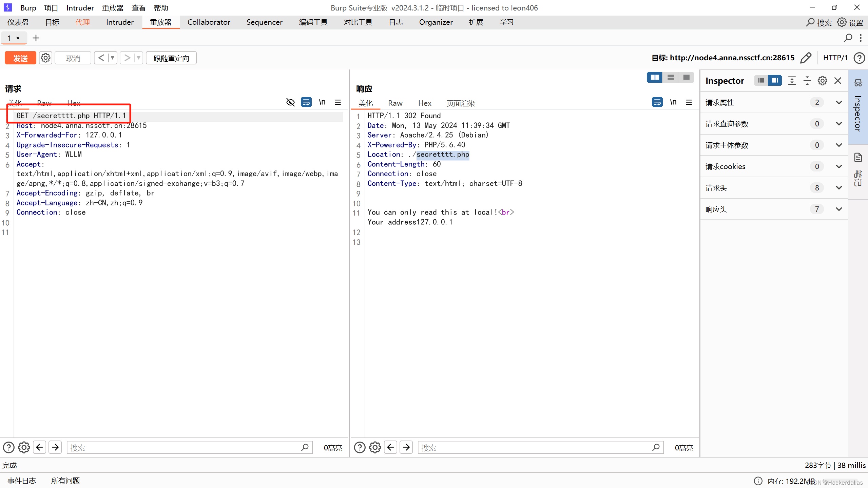The width and height of the screenshot is (868, 488).
Task: Toggle hide non-printable characters eye icon in request
Action: 290,102
